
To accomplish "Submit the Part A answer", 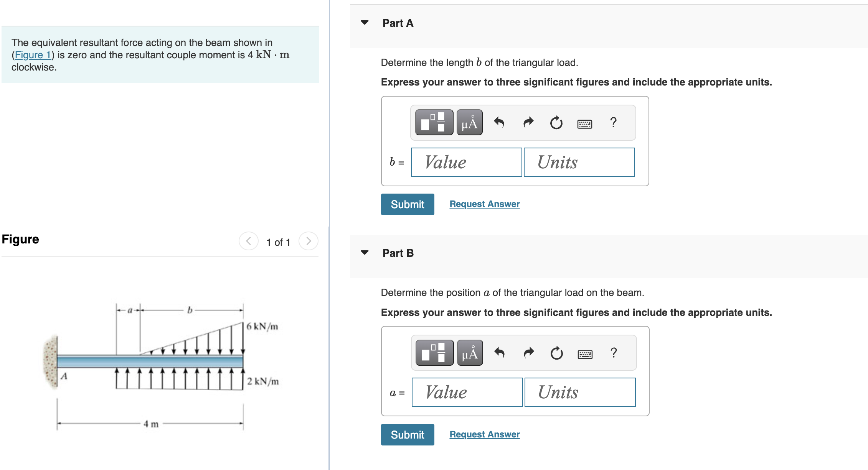I will pyautogui.click(x=407, y=204).
